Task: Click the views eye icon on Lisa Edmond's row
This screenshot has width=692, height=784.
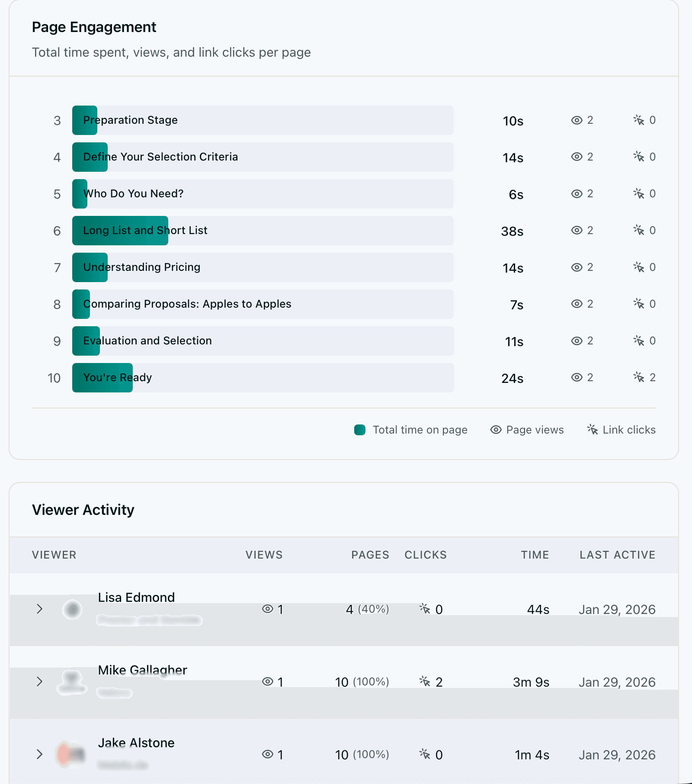Action: point(269,609)
